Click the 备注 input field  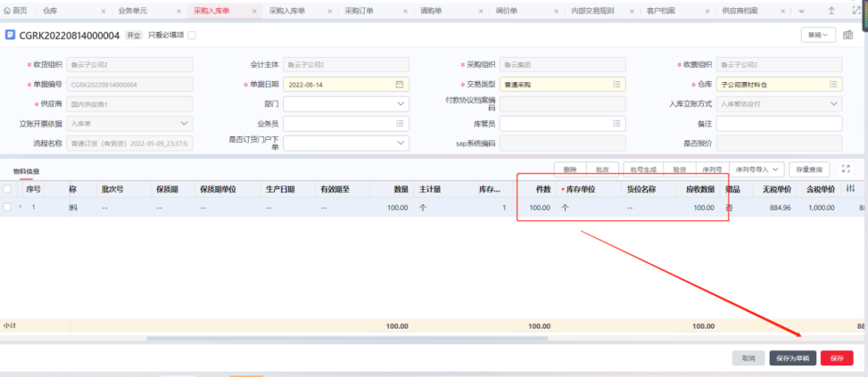pyautogui.click(x=779, y=124)
